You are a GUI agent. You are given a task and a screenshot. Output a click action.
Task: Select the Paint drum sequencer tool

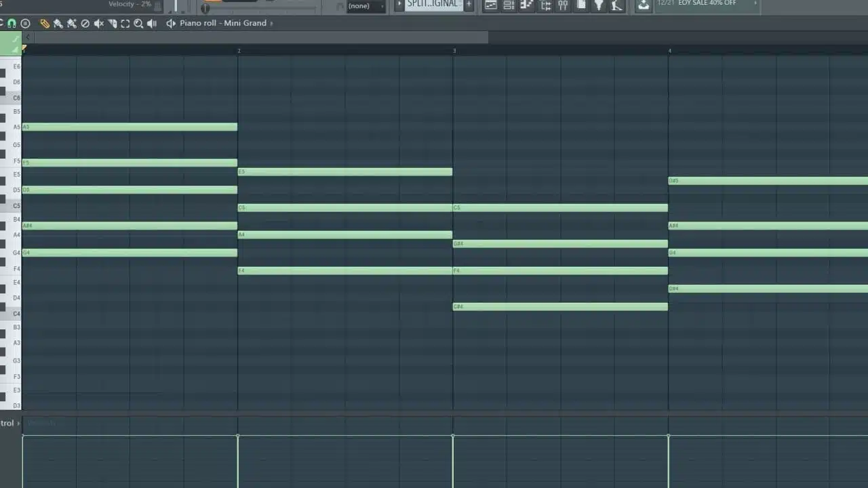tap(72, 23)
